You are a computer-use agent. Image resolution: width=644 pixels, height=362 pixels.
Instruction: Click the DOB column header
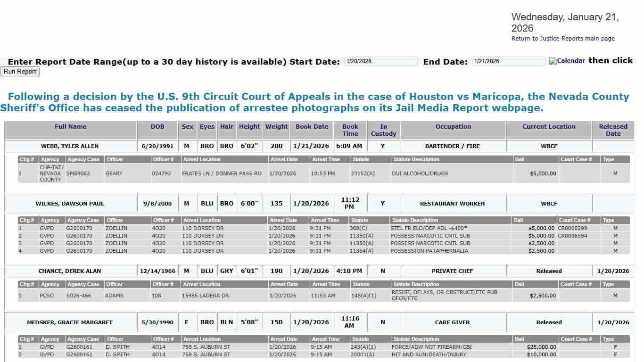coord(157,126)
